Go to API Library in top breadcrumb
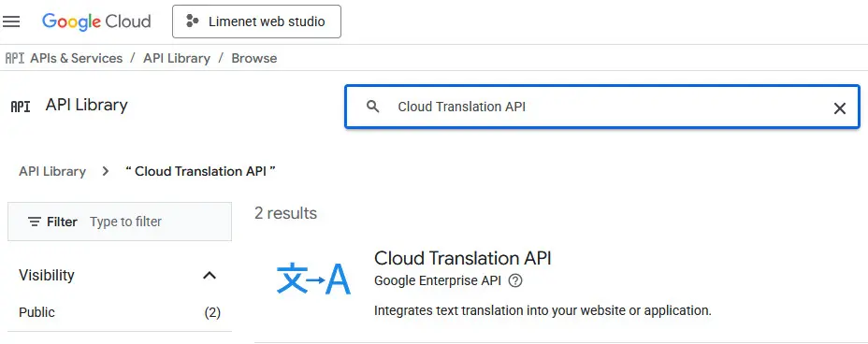 pyautogui.click(x=177, y=58)
